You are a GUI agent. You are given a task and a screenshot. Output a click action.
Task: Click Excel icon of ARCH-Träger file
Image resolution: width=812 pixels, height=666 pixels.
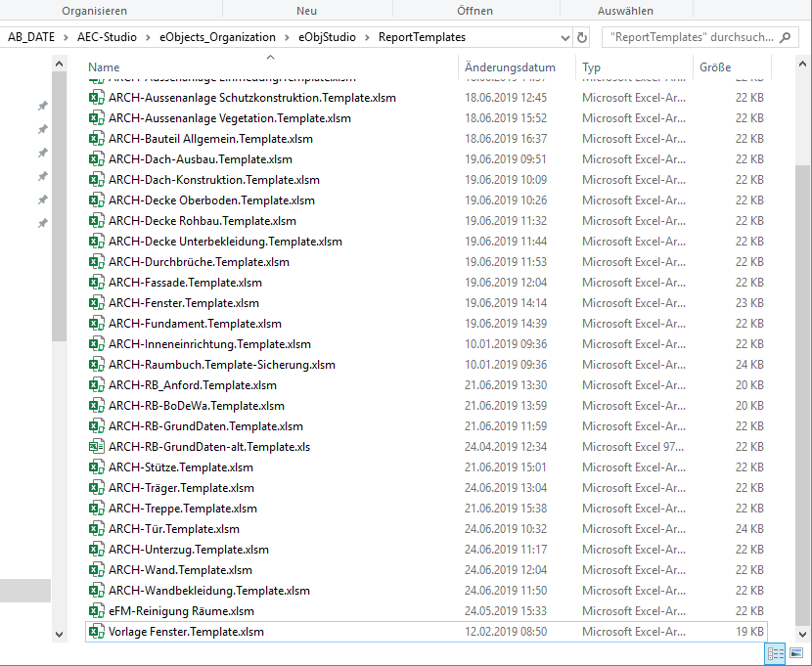(96, 488)
